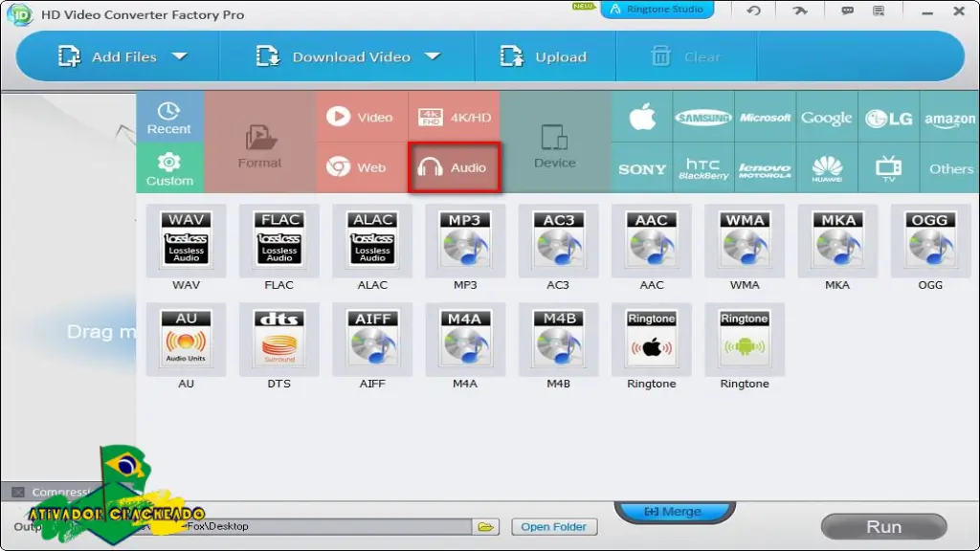Select the Format section

[260, 143]
